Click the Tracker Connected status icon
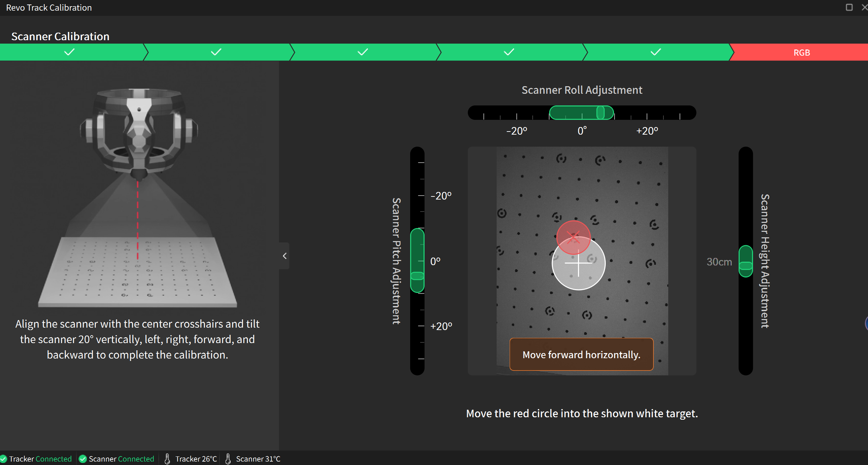Image resolution: width=868 pixels, height=465 pixels. coord(4,459)
